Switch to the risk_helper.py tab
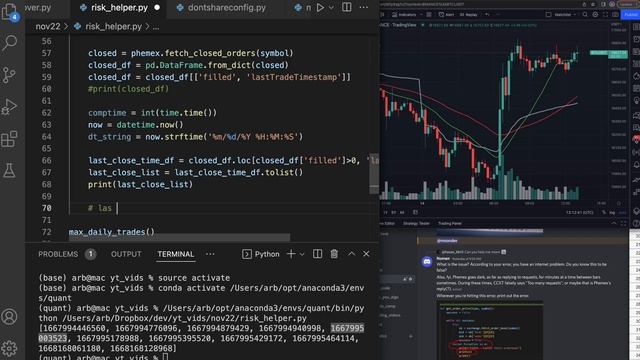 [x=119, y=7]
